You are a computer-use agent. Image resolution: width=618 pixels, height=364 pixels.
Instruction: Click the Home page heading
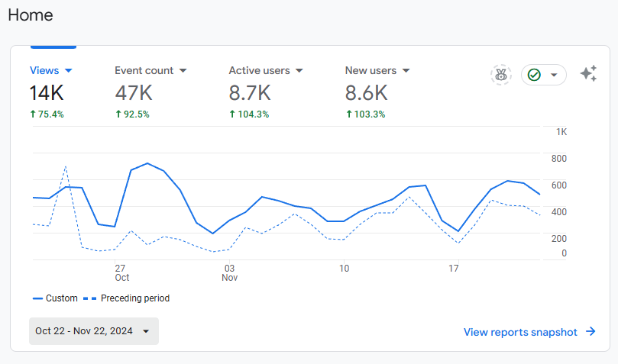pyautogui.click(x=31, y=15)
